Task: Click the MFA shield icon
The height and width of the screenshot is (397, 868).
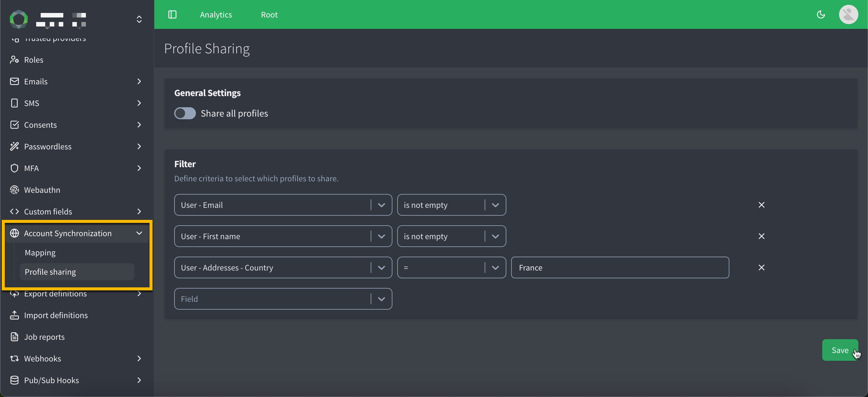Action: coord(14,168)
